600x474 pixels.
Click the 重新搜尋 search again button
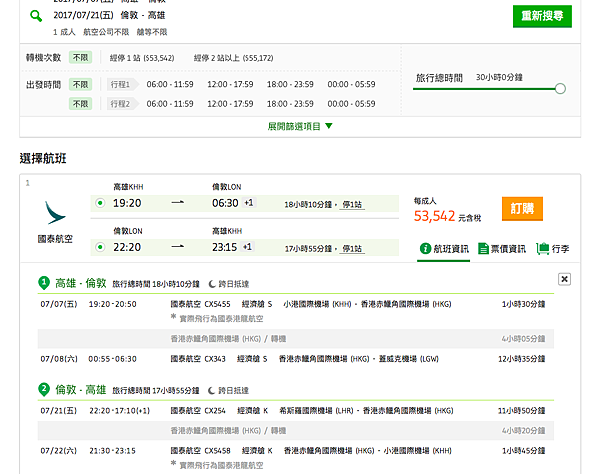pos(542,16)
